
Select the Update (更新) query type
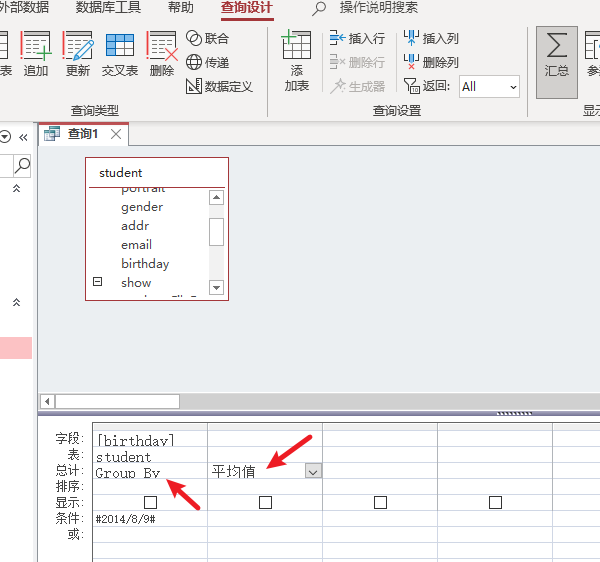coord(78,54)
